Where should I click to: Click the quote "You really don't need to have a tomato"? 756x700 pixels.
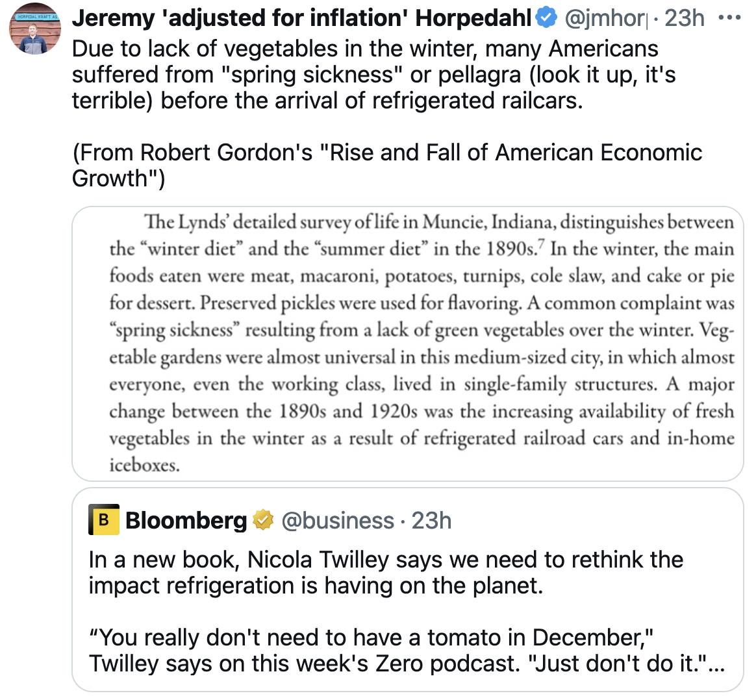[371, 637]
